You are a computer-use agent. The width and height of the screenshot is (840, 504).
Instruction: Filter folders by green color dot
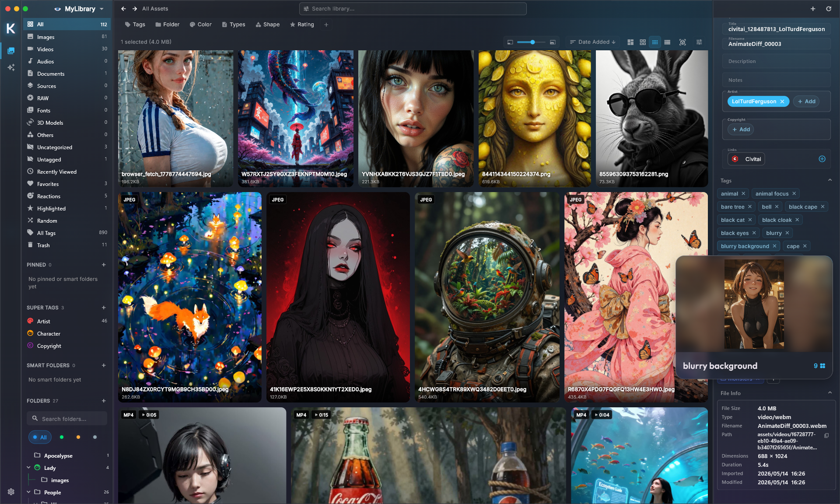coord(62,437)
